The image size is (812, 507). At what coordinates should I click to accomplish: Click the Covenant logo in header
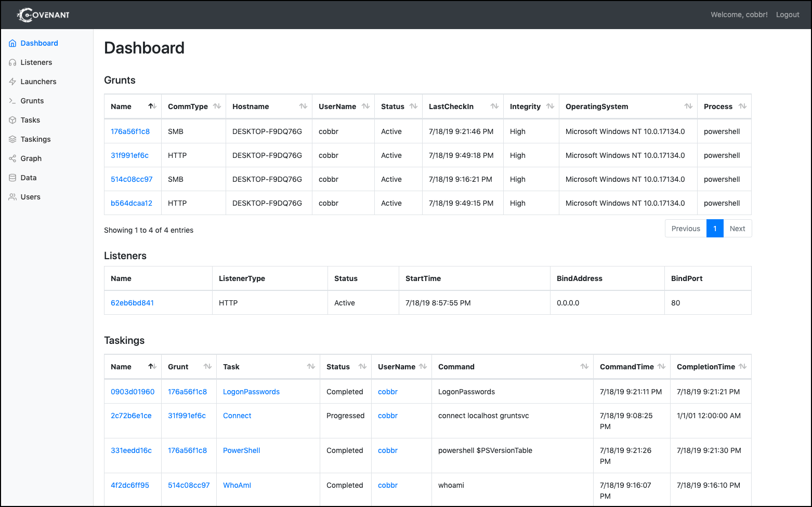[x=43, y=15]
